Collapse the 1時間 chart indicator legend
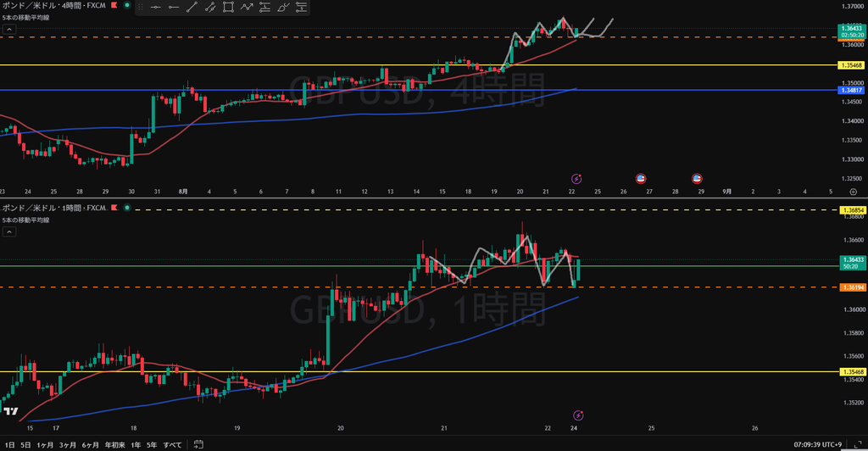The image size is (868, 451). (9, 232)
